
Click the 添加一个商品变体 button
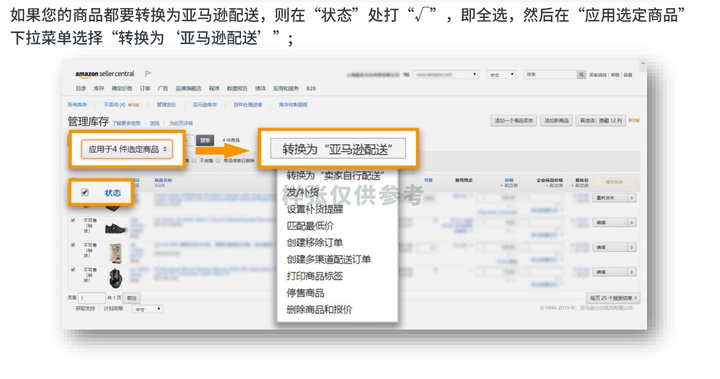[x=513, y=121]
